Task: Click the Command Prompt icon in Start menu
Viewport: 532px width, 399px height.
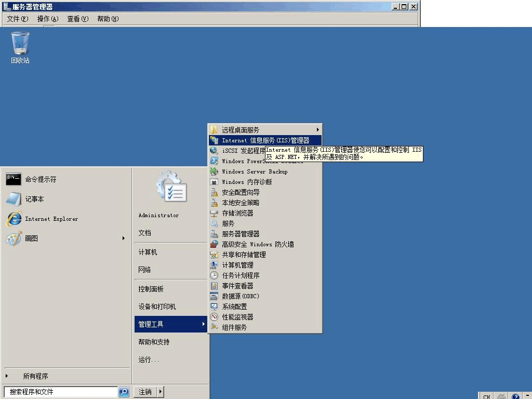Action: tap(14, 179)
